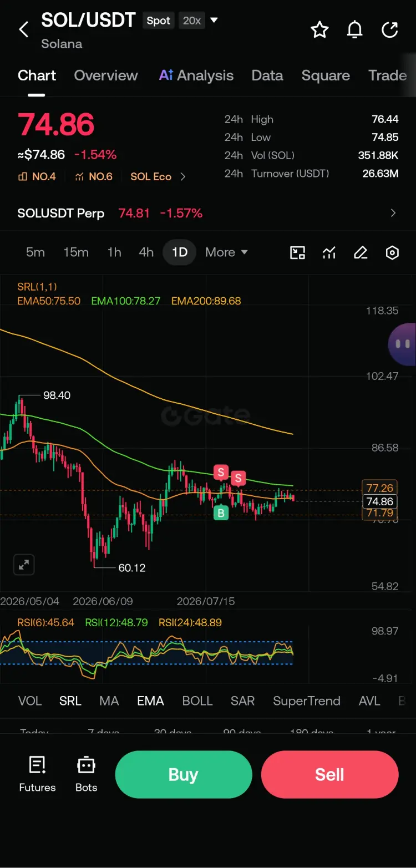Viewport: 416px width, 868px height.
Task: Open the AI Analysis tab
Action: pyautogui.click(x=196, y=75)
